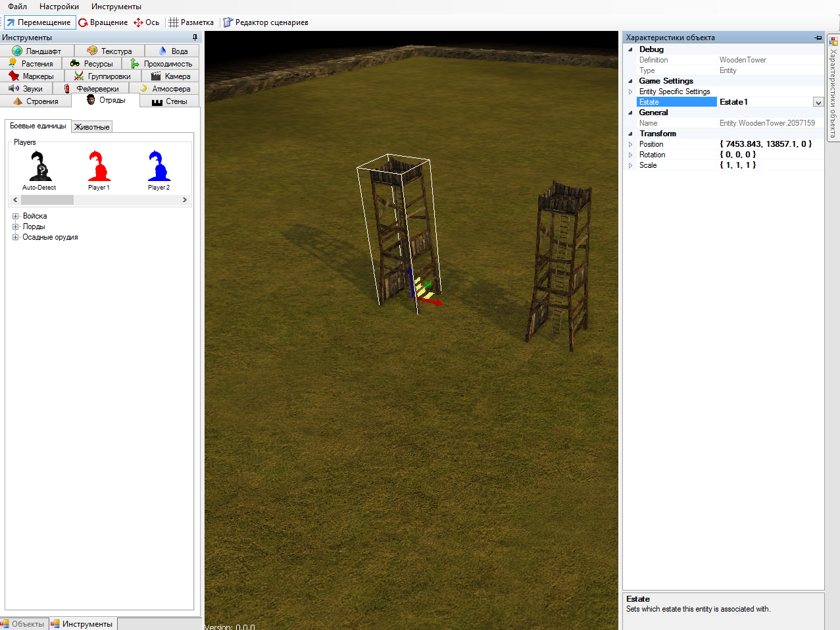This screenshot has height=630, width=840.
Task: Collapse the Transform property group
Action: point(630,134)
